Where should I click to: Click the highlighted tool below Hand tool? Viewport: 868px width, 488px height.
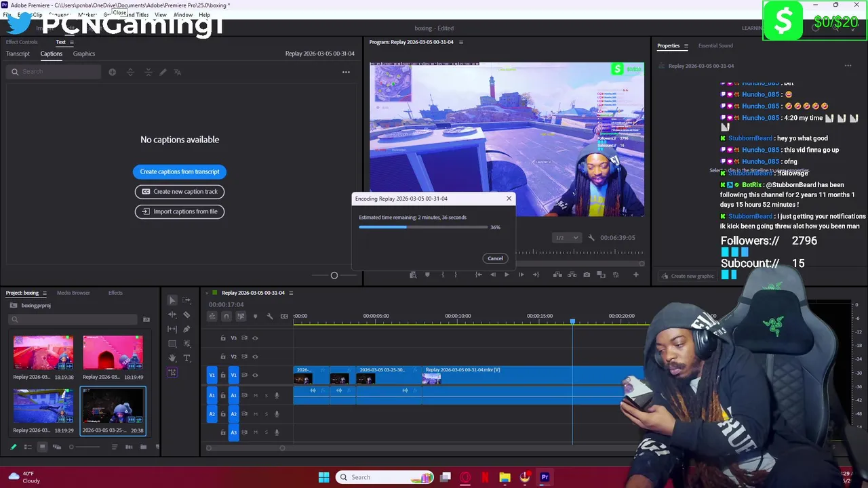click(172, 372)
